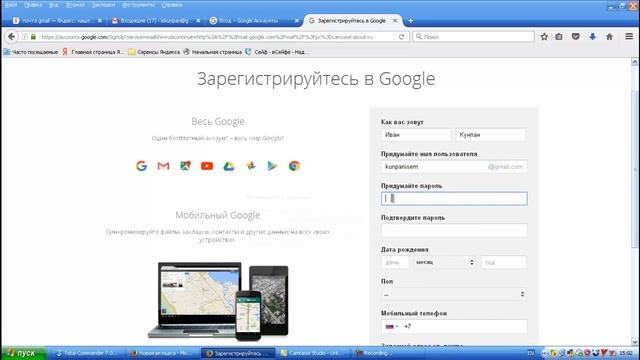This screenshot has width=640, height=360.
Task: Open the 'пуск' Start menu
Action: [23, 353]
